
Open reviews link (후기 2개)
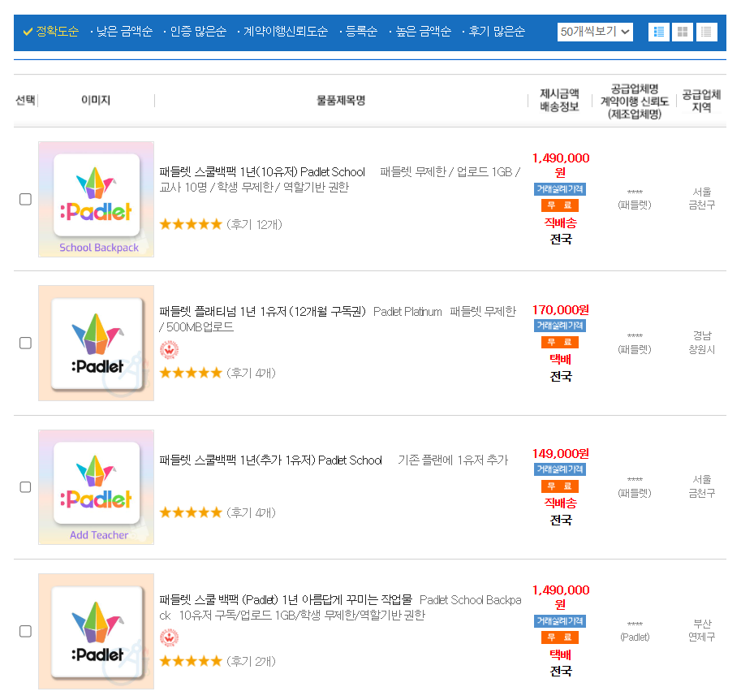[x=251, y=661]
